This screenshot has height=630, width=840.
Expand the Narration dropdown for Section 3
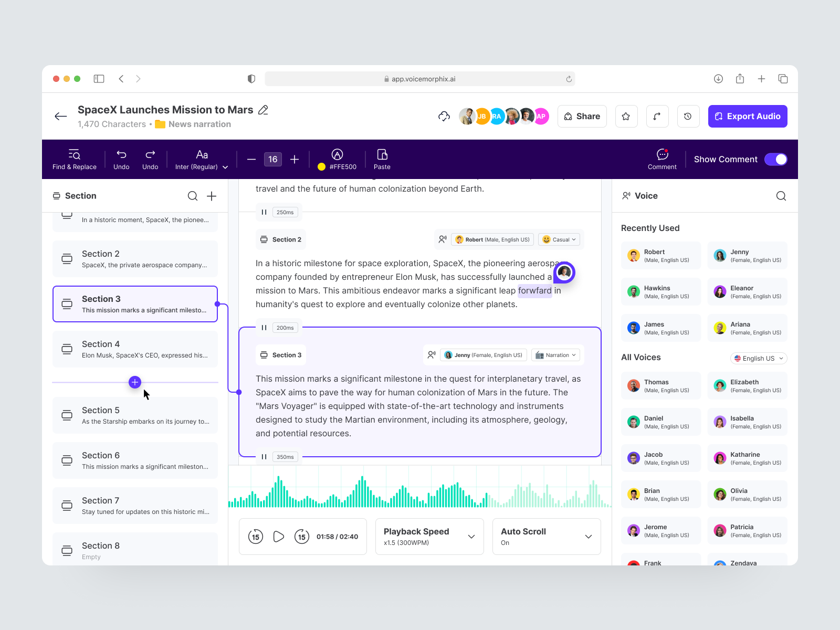pyautogui.click(x=555, y=354)
